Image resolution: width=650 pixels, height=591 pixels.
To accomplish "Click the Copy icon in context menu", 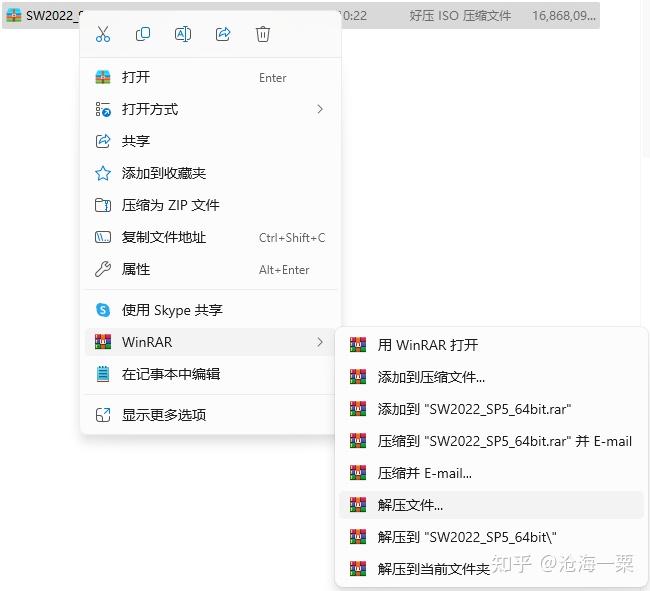I will tap(143, 34).
